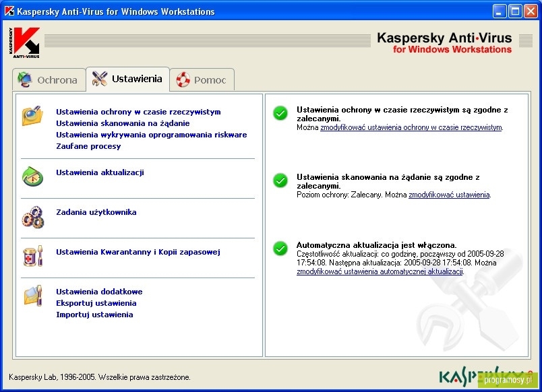Click Eksportuj ustawienia

click(x=96, y=303)
